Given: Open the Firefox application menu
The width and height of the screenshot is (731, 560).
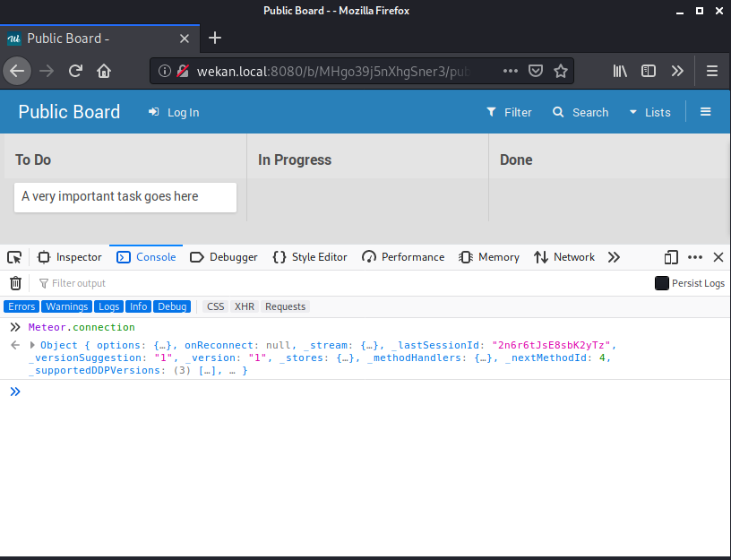Looking at the screenshot, I should click(710, 71).
